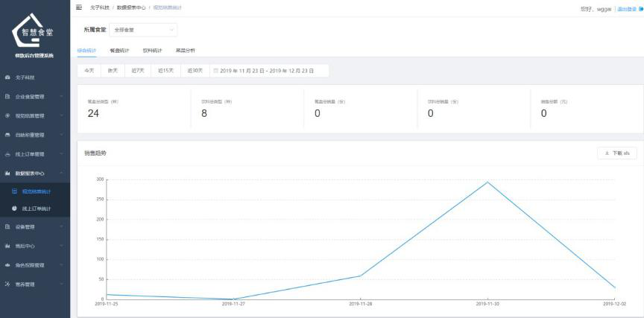Select the 近30天 time range option
The image size is (644, 318).
[195, 71]
